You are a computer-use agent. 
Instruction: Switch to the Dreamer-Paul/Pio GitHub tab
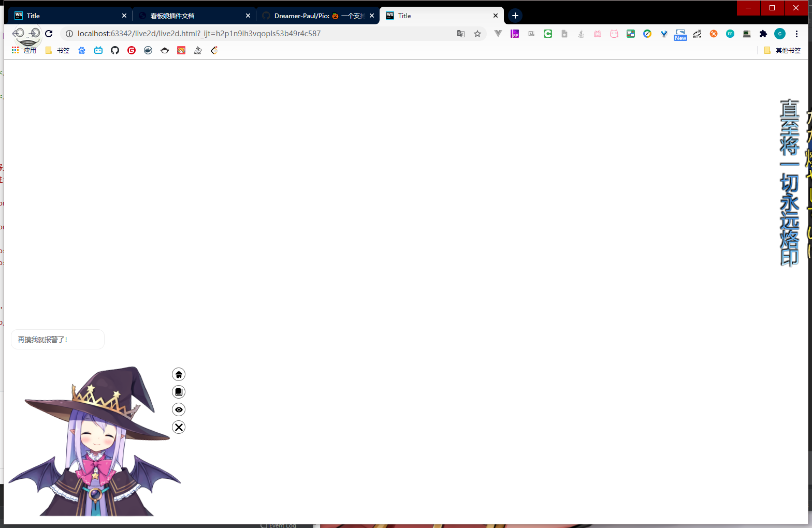tap(316, 16)
